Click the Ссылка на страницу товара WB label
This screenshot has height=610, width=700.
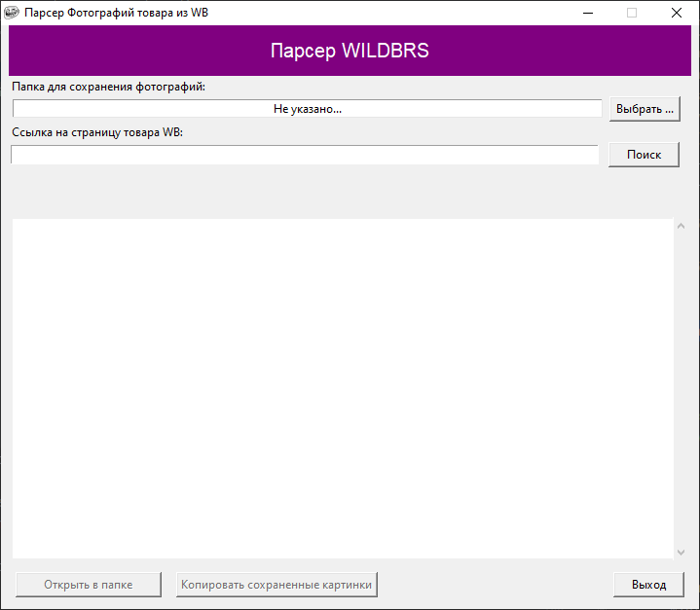pos(97,132)
